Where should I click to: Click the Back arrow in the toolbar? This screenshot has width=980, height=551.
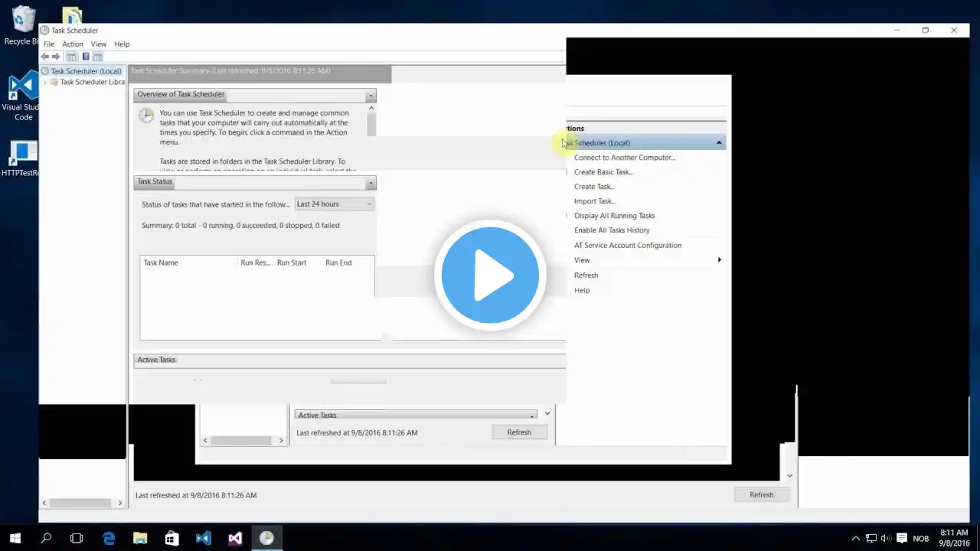(x=45, y=57)
